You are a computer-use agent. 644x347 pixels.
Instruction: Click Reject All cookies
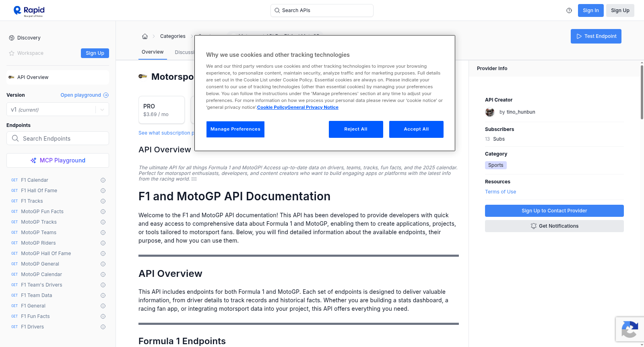click(356, 129)
